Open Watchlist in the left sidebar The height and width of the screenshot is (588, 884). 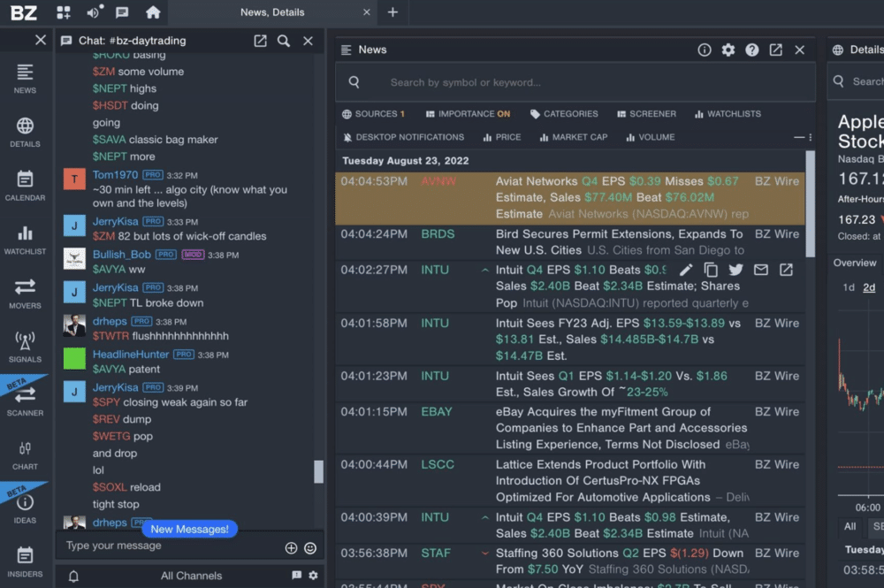(25, 241)
